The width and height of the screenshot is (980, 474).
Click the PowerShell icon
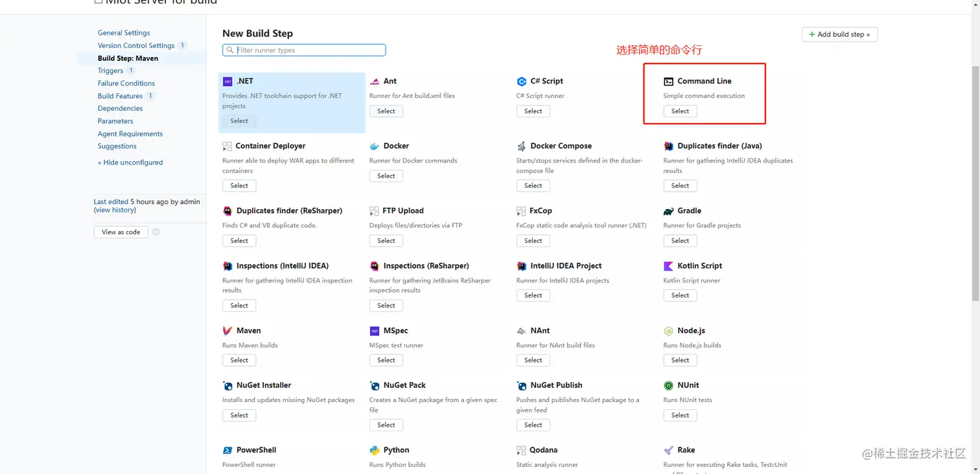click(227, 450)
